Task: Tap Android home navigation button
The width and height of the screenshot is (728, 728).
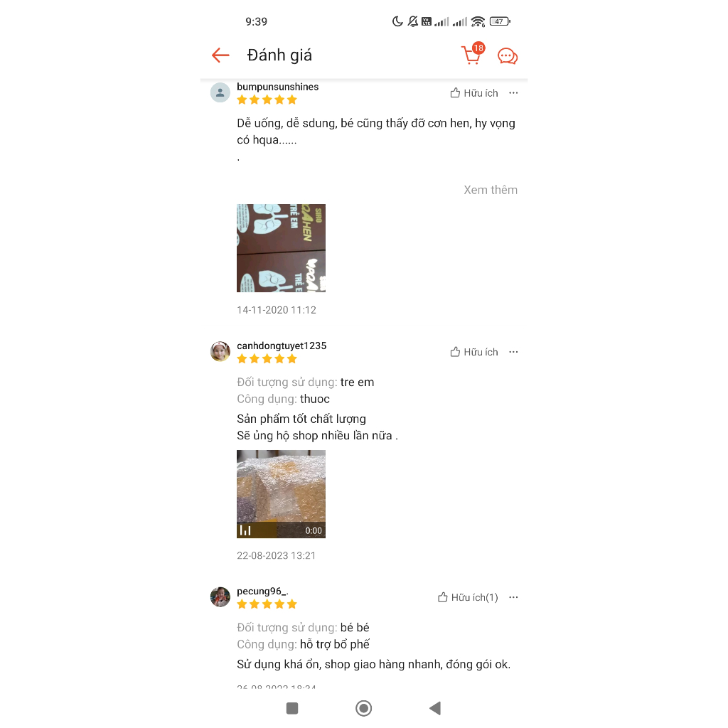Action: point(363,708)
